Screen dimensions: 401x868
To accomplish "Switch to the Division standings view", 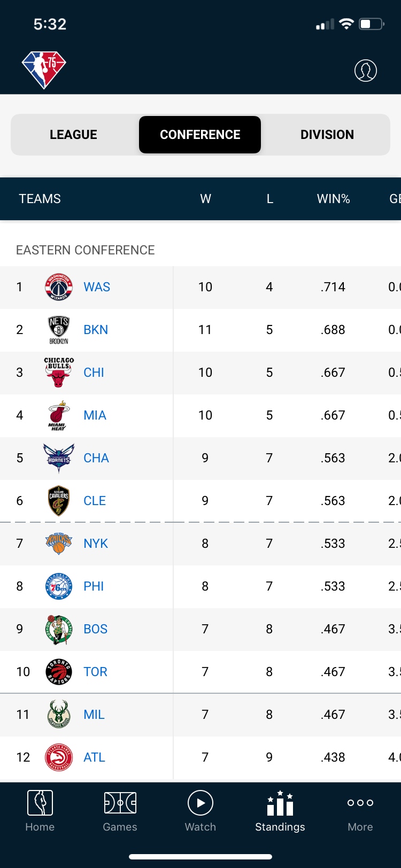I will point(327,135).
